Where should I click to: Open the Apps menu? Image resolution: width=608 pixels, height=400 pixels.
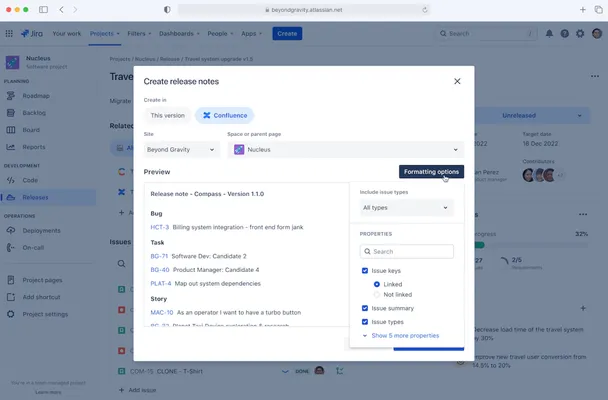pyautogui.click(x=251, y=34)
